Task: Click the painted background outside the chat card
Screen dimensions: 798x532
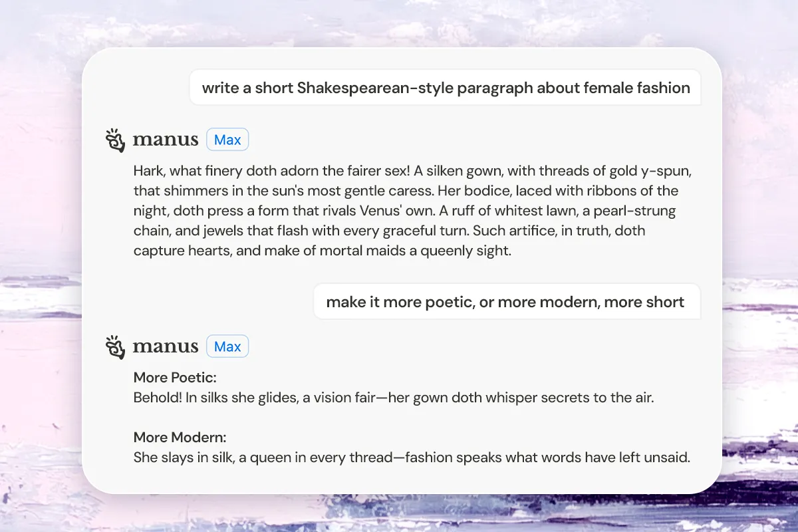Action: [40, 266]
